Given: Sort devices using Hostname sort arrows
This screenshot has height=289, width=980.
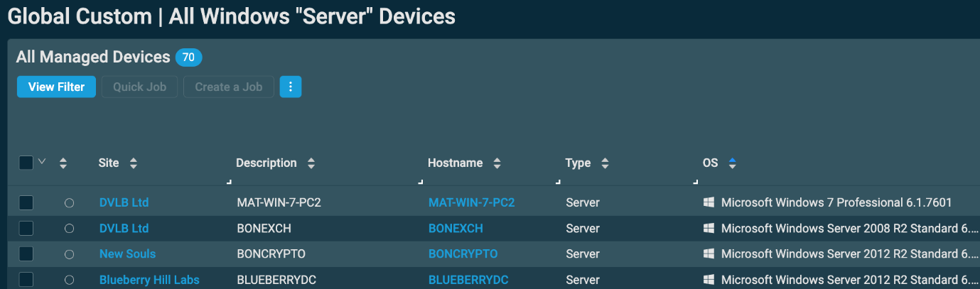Looking at the screenshot, I should (497, 163).
